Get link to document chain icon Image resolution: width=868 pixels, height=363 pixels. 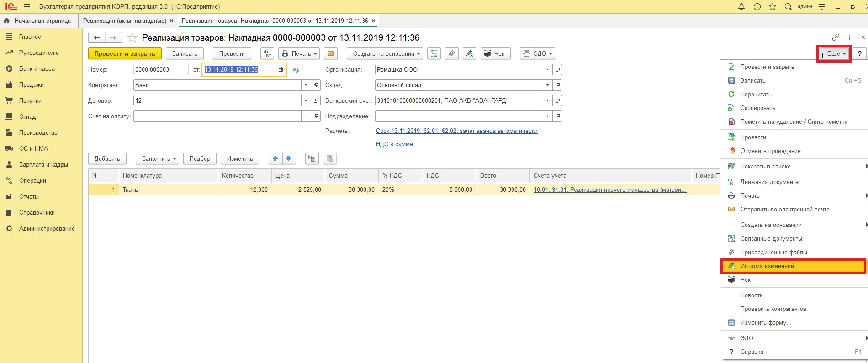tap(836, 37)
